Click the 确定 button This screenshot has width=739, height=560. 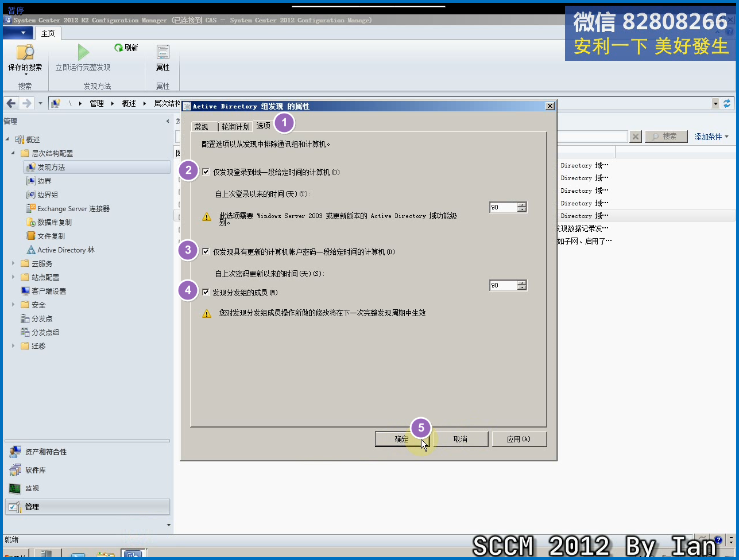coord(402,439)
